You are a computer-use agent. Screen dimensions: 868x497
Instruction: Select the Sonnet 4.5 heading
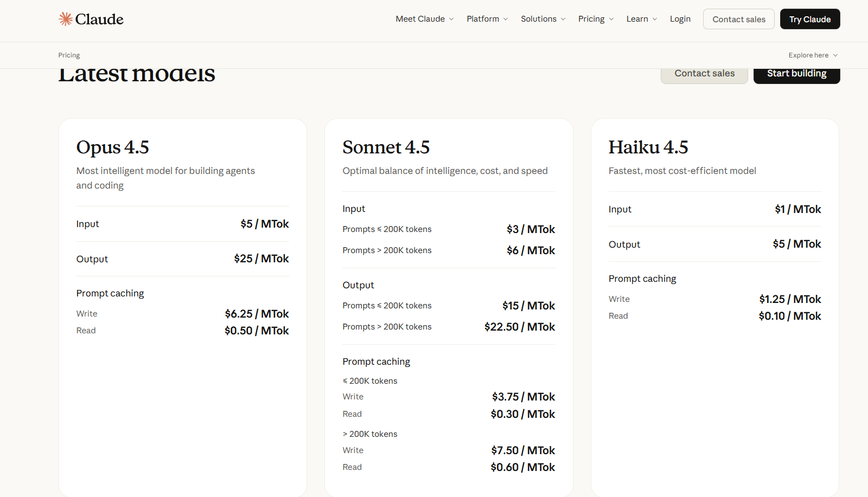(x=386, y=147)
